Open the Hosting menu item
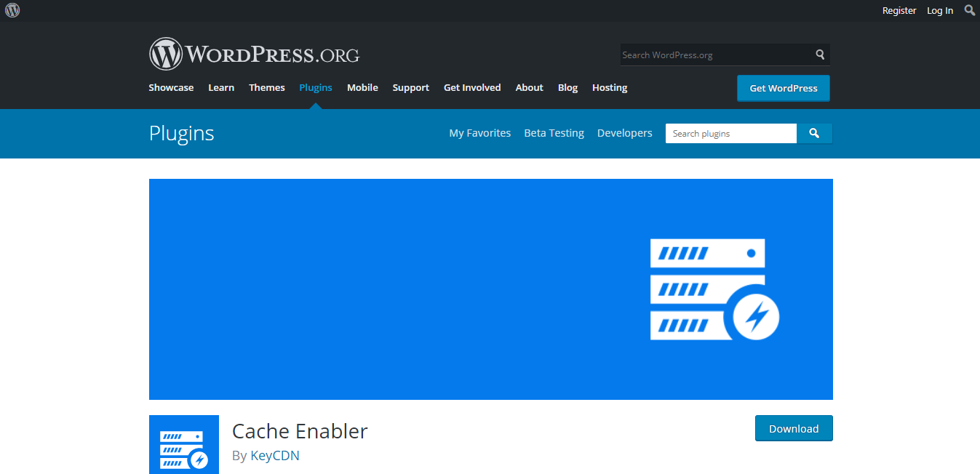The width and height of the screenshot is (980, 474). 610,87
